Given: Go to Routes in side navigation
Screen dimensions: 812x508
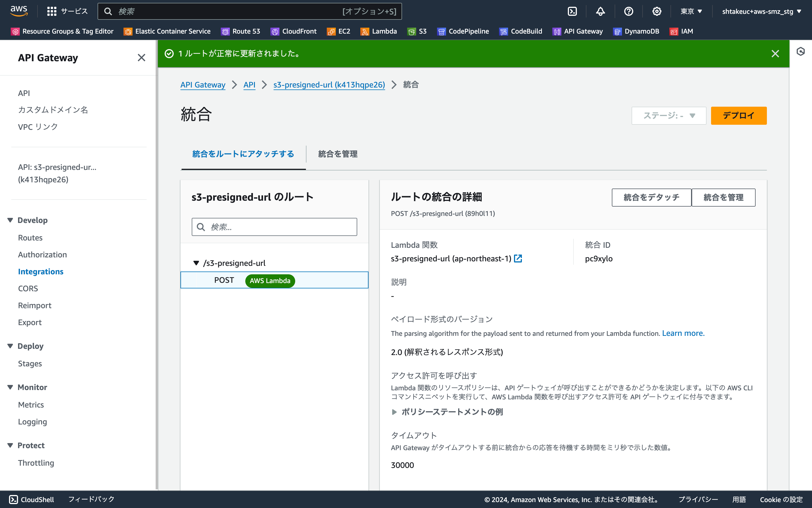Looking at the screenshot, I should point(30,238).
